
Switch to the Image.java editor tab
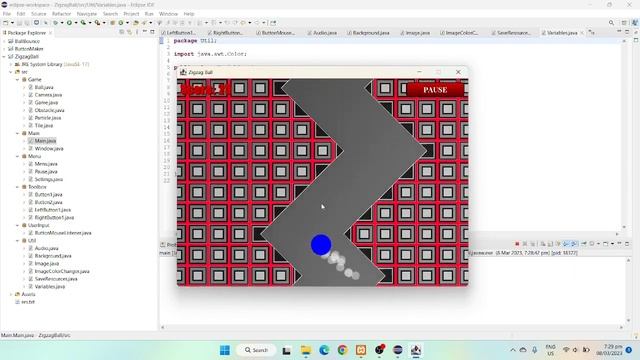click(417, 33)
